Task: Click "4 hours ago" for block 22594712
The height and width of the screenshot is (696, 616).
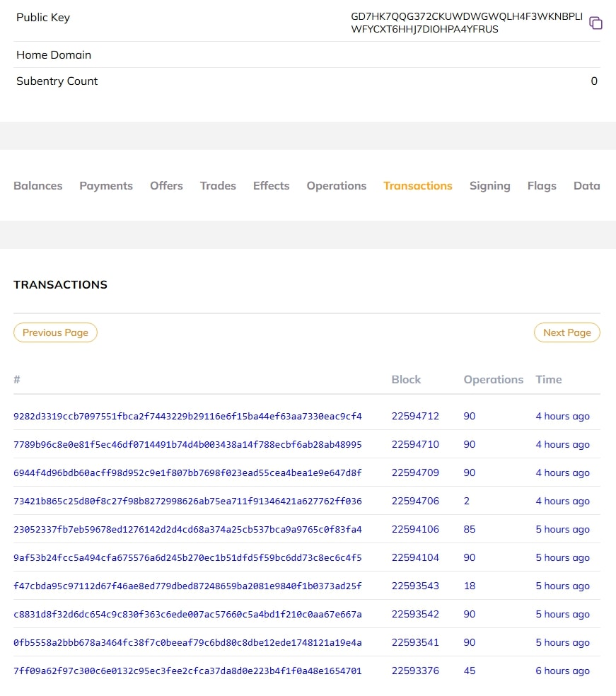Action: pos(562,417)
